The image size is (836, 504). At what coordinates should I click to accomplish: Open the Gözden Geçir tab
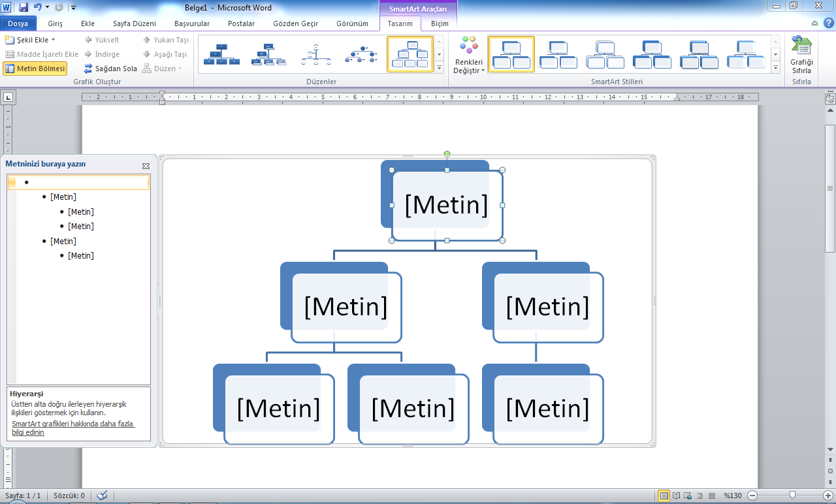click(x=295, y=24)
